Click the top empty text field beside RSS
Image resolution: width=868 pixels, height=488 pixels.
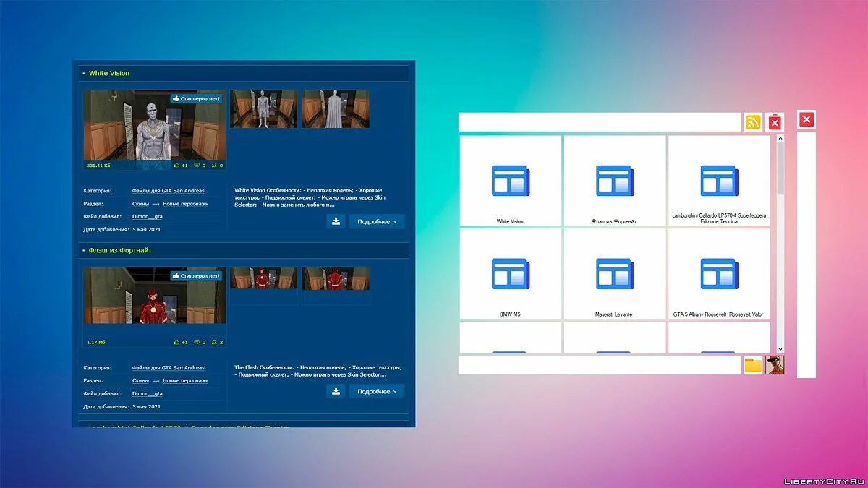[x=599, y=122]
